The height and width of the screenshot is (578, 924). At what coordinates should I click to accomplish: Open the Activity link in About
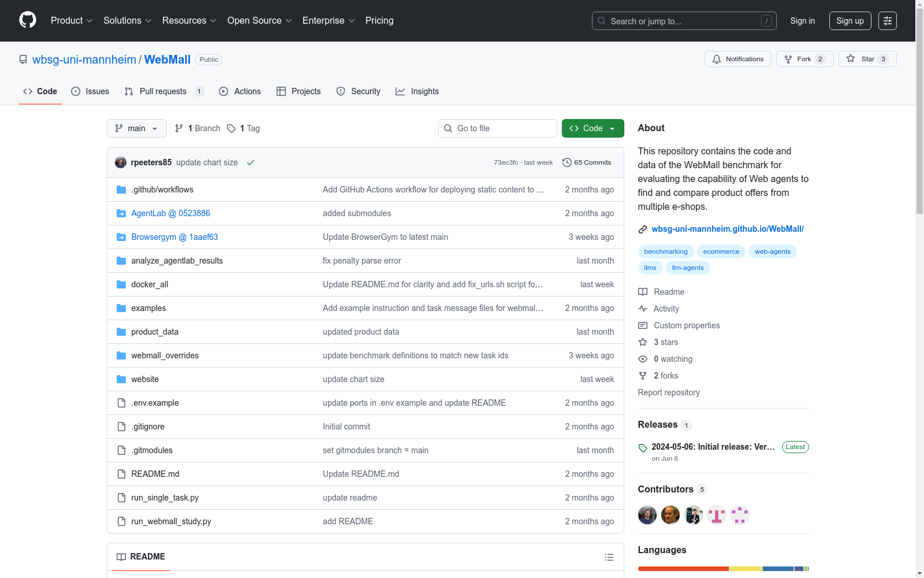658,309
